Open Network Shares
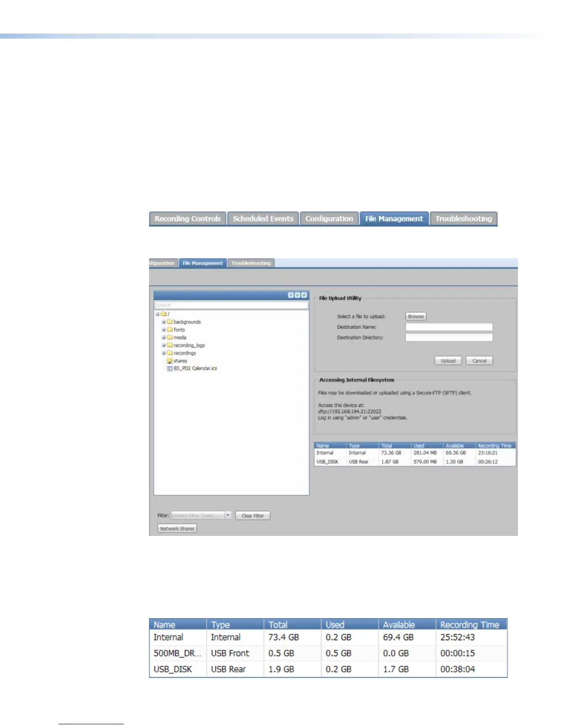563x728 pixels. (x=177, y=529)
